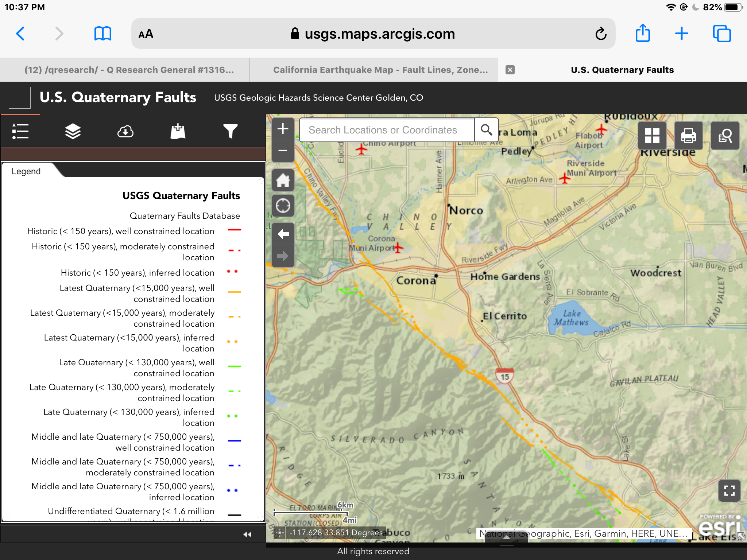The image size is (747, 560).
Task: Open a new Safari tab
Action: [x=682, y=34]
